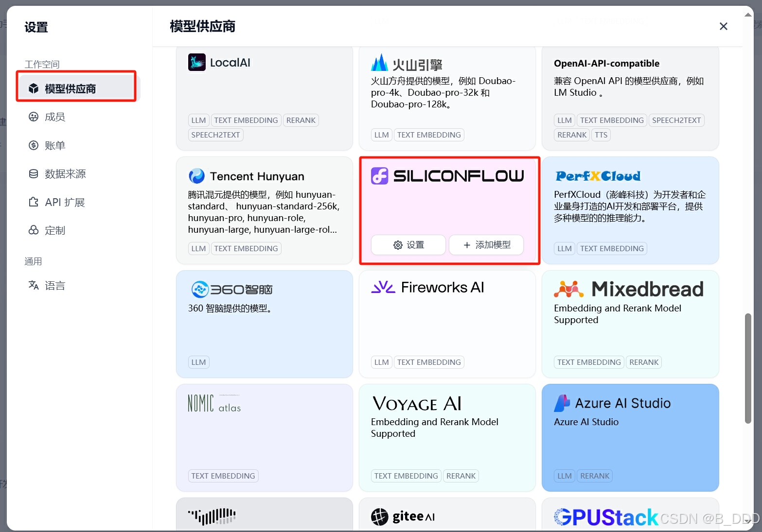Click the database icon beside 数据来源

click(x=34, y=173)
